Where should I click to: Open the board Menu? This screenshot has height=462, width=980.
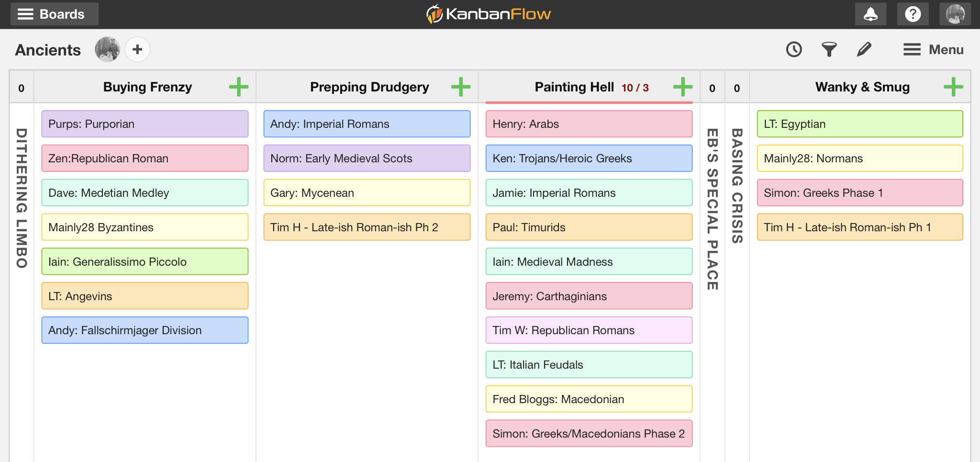click(933, 49)
